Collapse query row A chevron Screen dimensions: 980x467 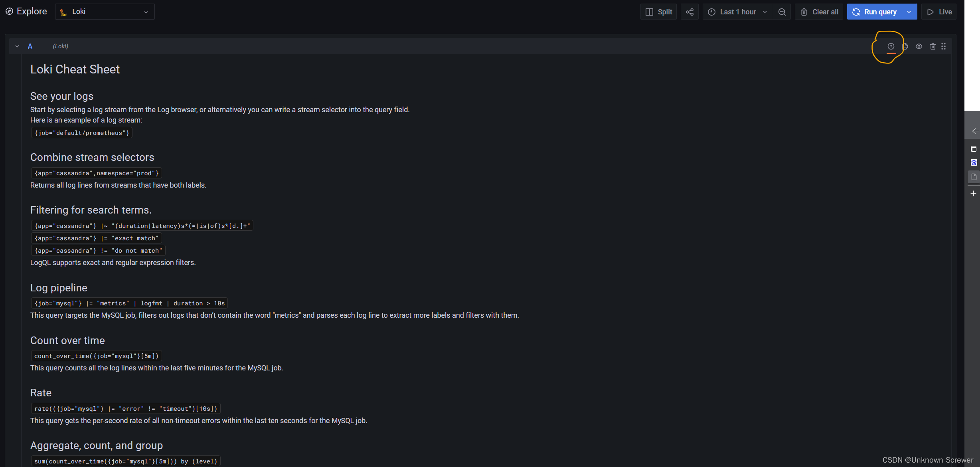17,46
